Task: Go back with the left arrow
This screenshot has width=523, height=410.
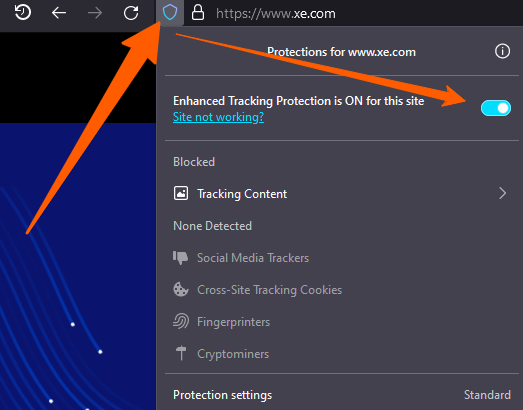Action: click(59, 13)
